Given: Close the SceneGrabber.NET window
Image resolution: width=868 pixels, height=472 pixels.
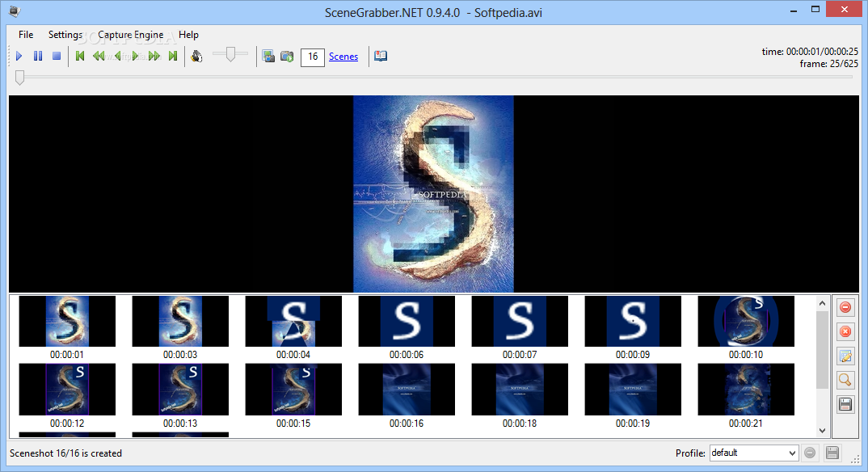Looking at the screenshot, I should pyautogui.click(x=845, y=10).
